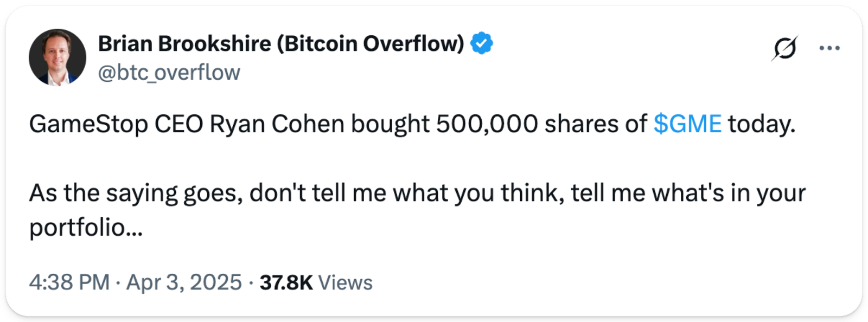Click the 37.8K view count
The width and height of the screenshot is (868, 322).
click(x=286, y=282)
